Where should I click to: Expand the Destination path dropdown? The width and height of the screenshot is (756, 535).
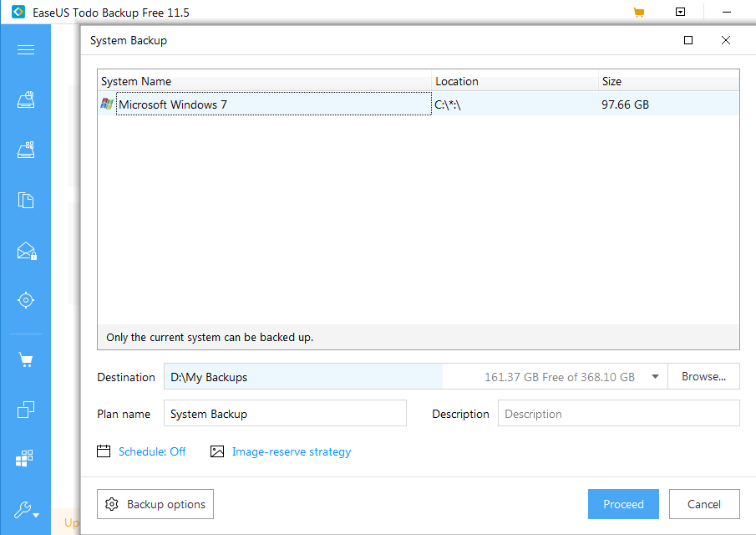(655, 377)
